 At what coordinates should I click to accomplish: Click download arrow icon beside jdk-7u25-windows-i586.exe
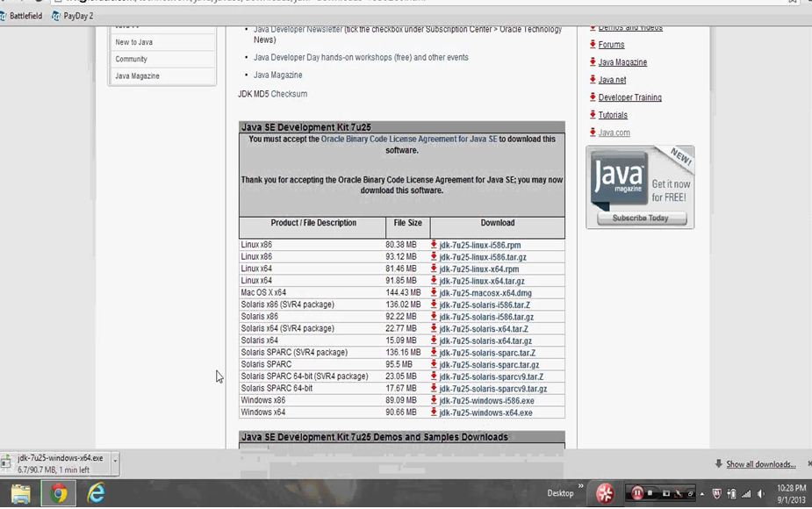coord(434,400)
